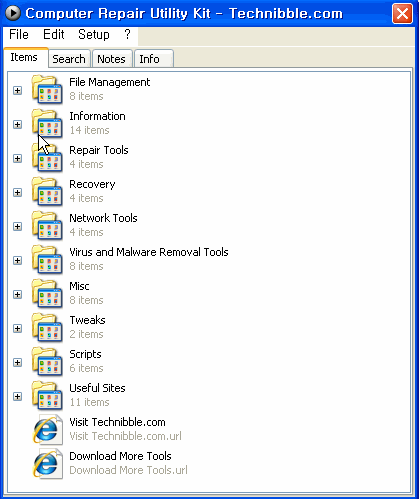Expand the Information category

(17, 125)
